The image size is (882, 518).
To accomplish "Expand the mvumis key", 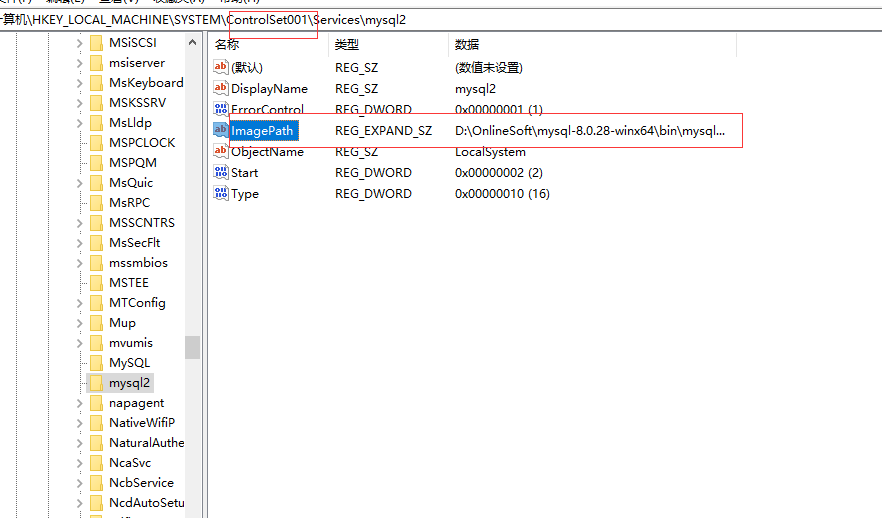I will tap(79, 343).
